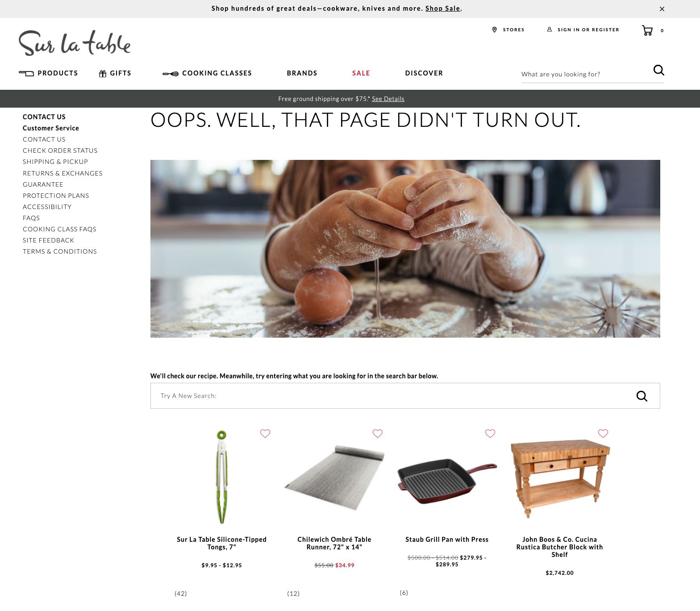Favorite the Chilewich Ombré Table Runner
The image size is (700, 611).
pos(378,433)
